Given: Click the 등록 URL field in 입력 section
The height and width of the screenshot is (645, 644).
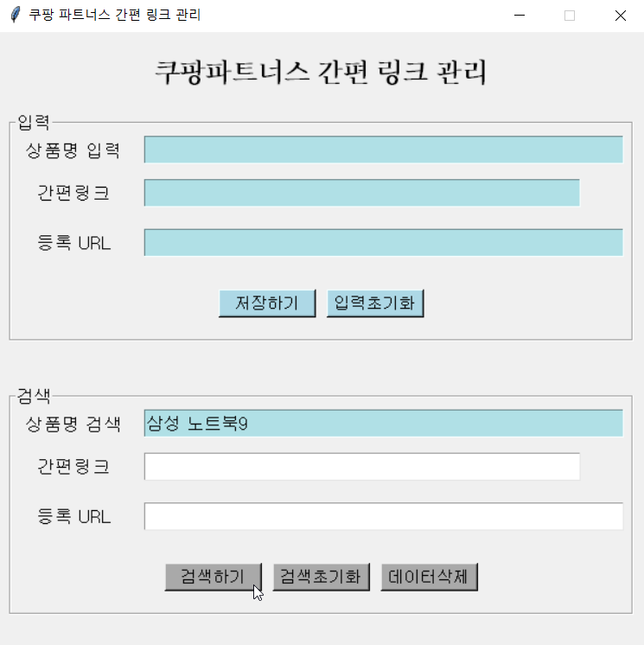Looking at the screenshot, I should 383,242.
